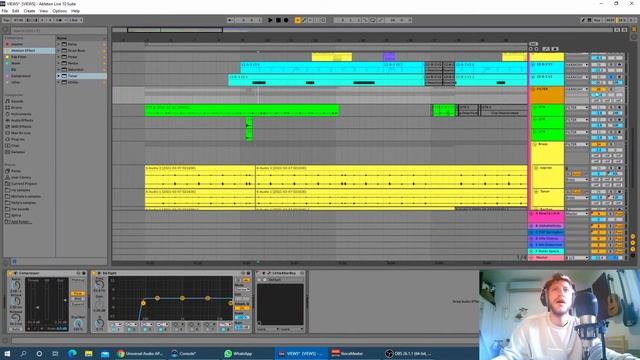
Task: Open Windows taskbar search
Action: [x=23, y=353]
